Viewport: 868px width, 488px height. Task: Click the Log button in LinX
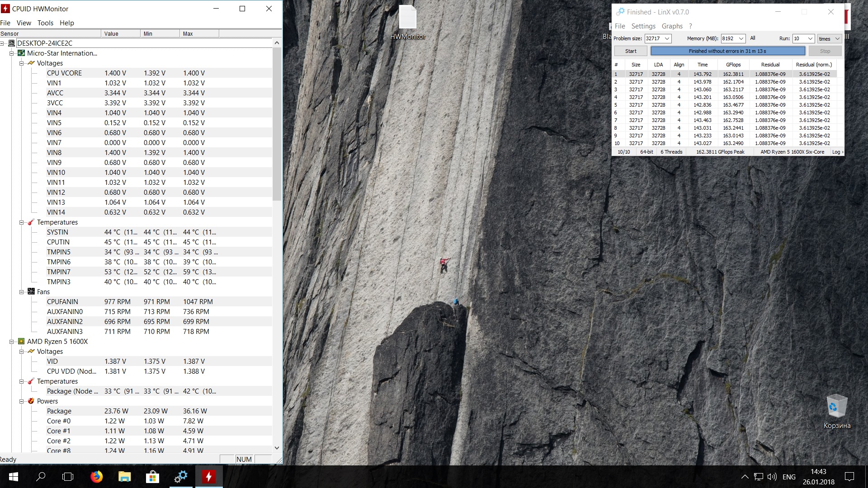[837, 152]
